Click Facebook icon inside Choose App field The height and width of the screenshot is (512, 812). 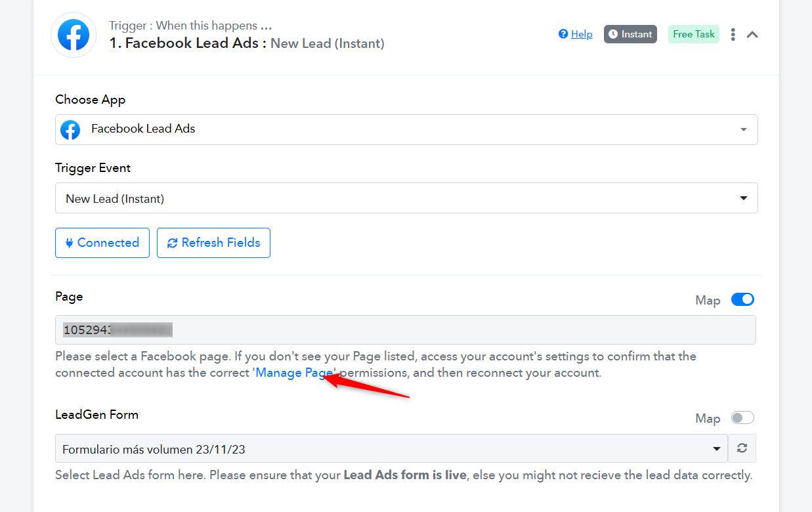point(70,129)
